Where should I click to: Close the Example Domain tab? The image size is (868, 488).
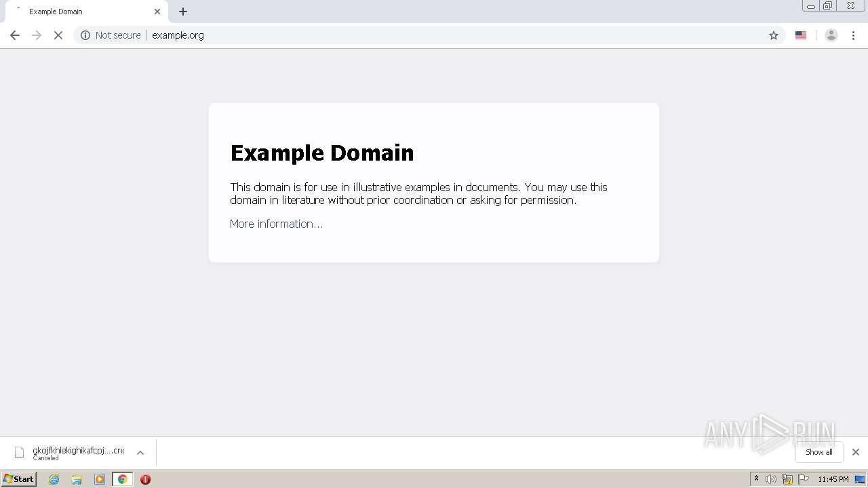pos(157,12)
